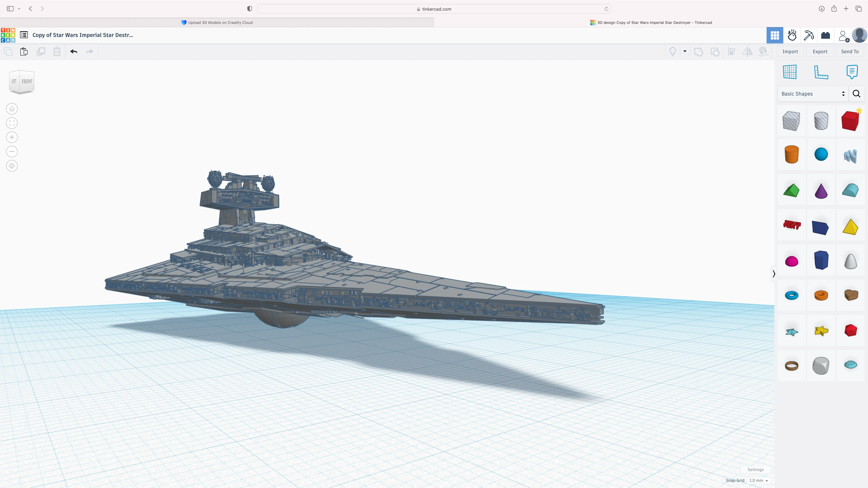Zoom in with the plus icon
Viewport: 868px width, 488px height.
12,137
